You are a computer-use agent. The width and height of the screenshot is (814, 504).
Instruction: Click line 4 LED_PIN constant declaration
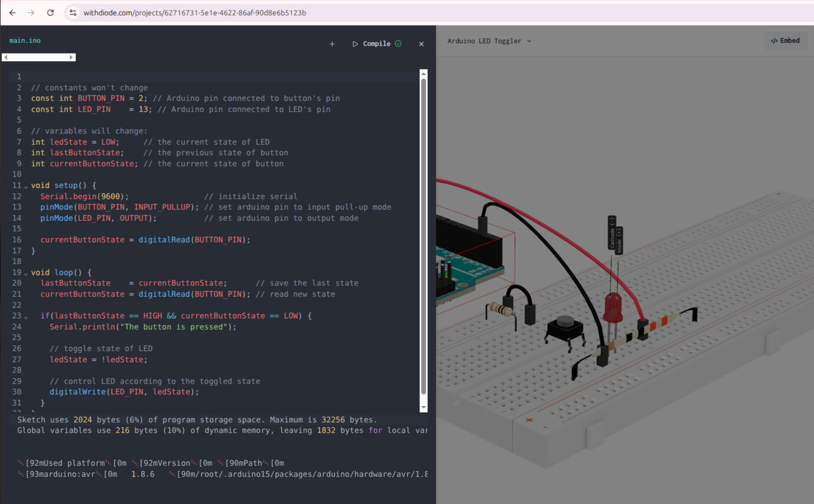181,109
